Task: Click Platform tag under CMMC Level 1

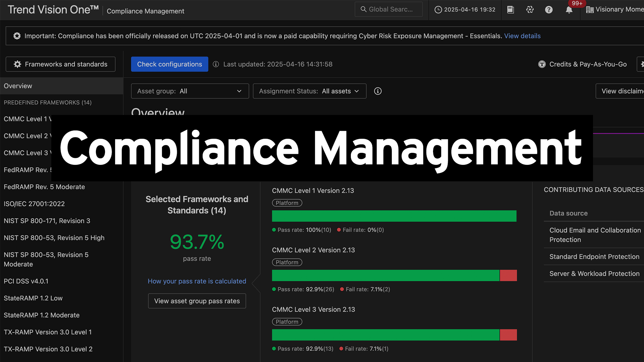Action: point(287,203)
